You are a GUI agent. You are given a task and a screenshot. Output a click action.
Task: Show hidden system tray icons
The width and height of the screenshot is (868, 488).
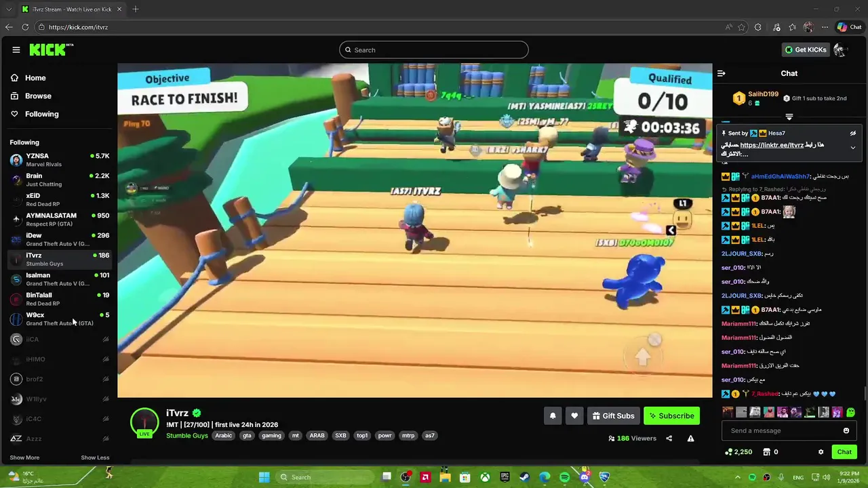tap(738, 477)
